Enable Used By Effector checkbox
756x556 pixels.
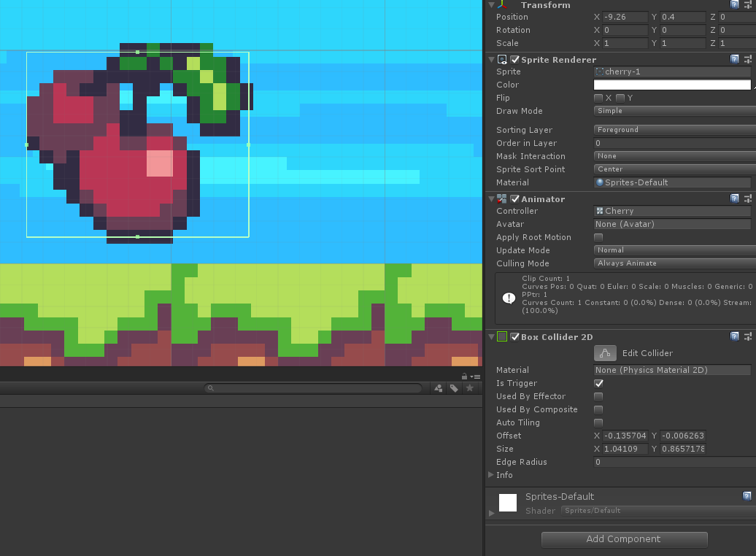(x=598, y=396)
